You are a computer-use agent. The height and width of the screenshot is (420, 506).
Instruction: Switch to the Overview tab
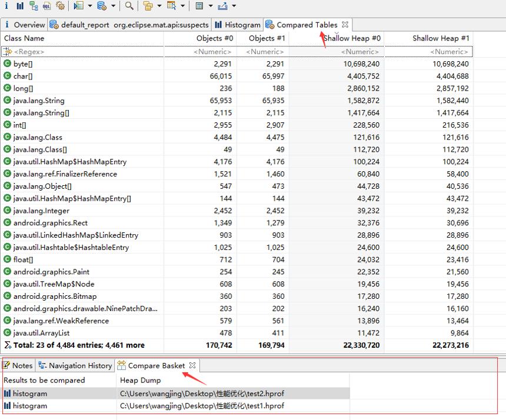tap(25, 25)
